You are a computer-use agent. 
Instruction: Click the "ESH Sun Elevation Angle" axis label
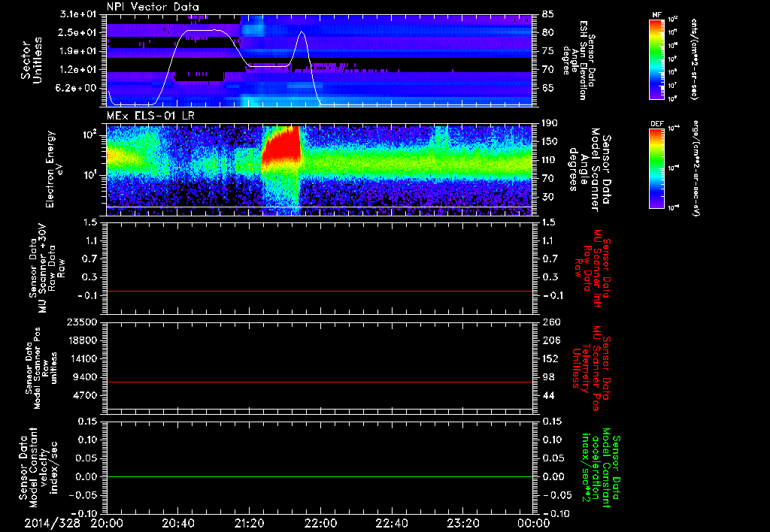pyautogui.click(x=574, y=60)
